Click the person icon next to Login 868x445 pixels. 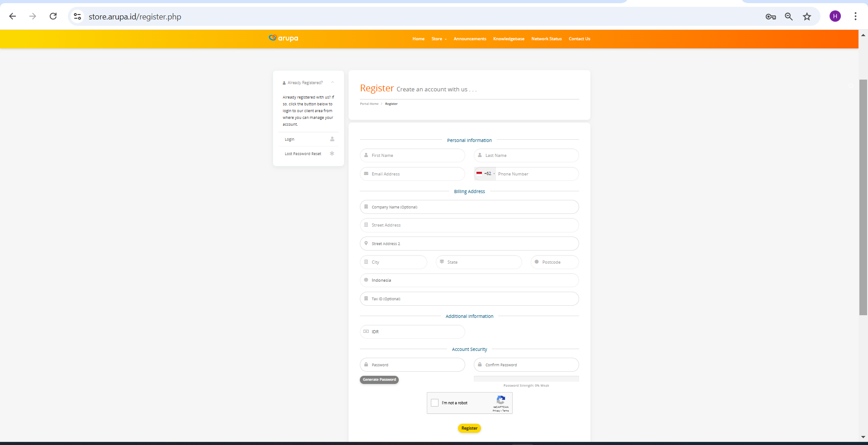(x=332, y=139)
